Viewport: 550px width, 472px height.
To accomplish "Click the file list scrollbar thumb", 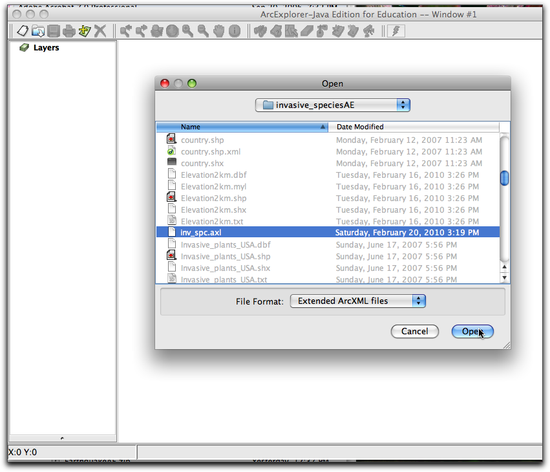I will [x=504, y=178].
